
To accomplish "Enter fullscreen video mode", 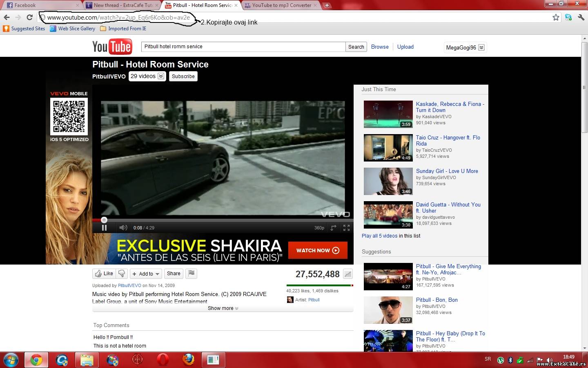I will pyautogui.click(x=346, y=228).
